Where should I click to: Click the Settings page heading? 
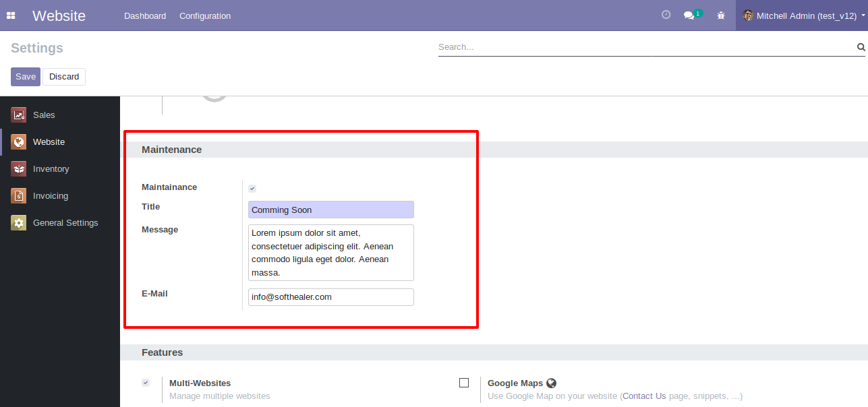pyautogui.click(x=37, y=48)
